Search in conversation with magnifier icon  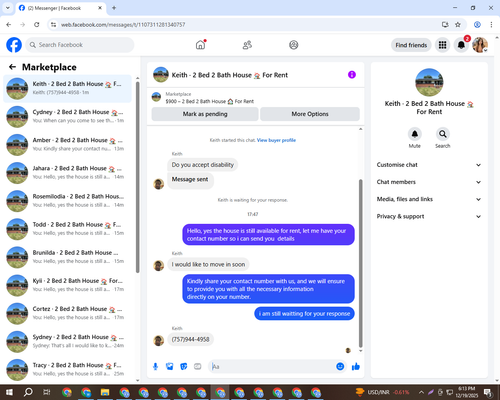click(443, 134)
